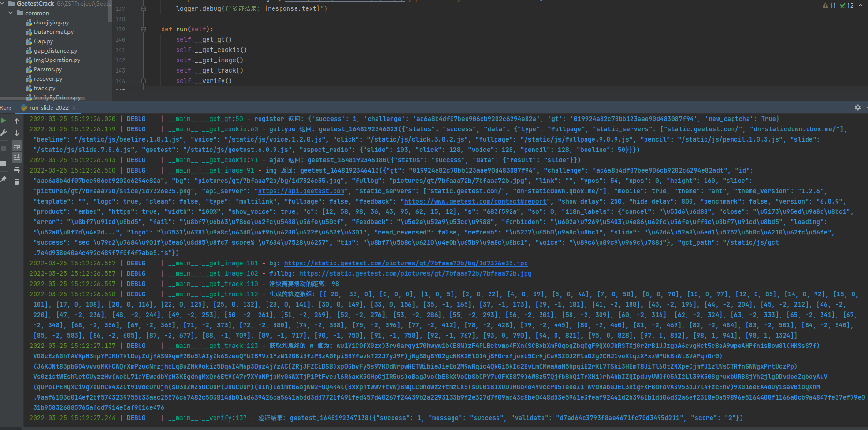Open gap_distance.py file

coord(55,51)
